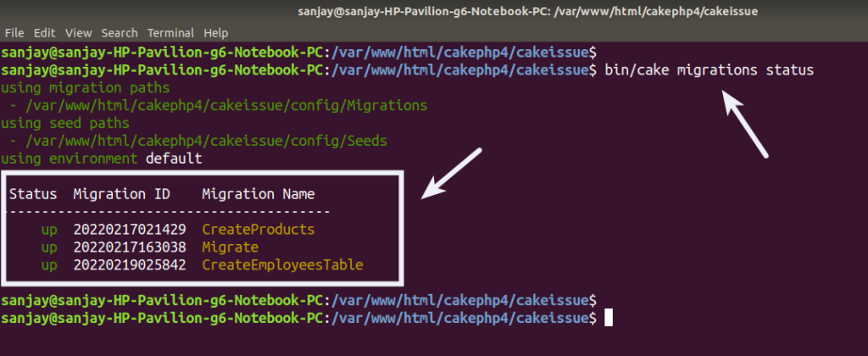Click the first empty prompt line at top
868x356 pixels.
[x=299, y=53]
